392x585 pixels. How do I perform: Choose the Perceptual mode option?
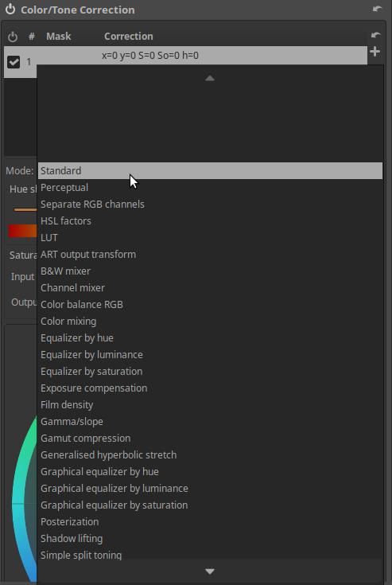(210, 187)
